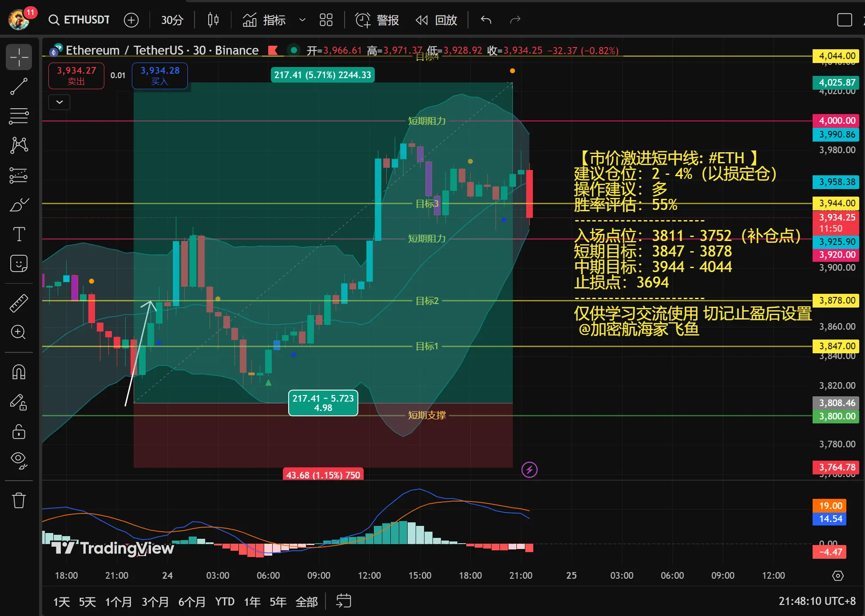Select the text annotation tool

point(19,234)
